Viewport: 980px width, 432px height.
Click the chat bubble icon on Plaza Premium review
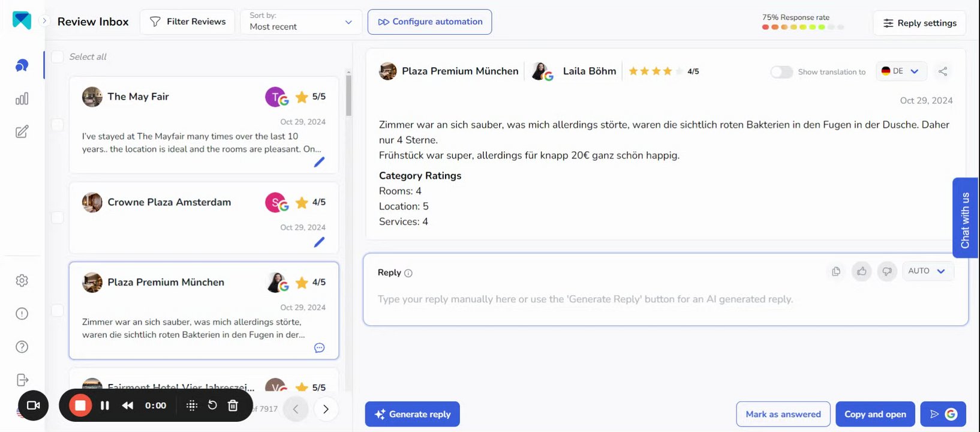pyautogui.click(x=319, y=348)
